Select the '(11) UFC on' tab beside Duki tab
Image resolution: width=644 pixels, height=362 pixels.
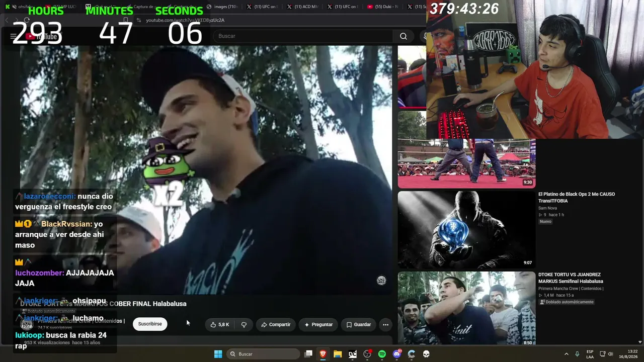point(343,7)
